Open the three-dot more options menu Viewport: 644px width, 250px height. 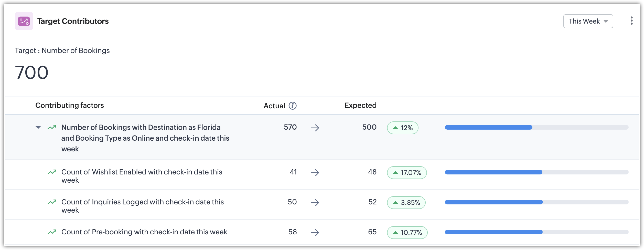631,21
